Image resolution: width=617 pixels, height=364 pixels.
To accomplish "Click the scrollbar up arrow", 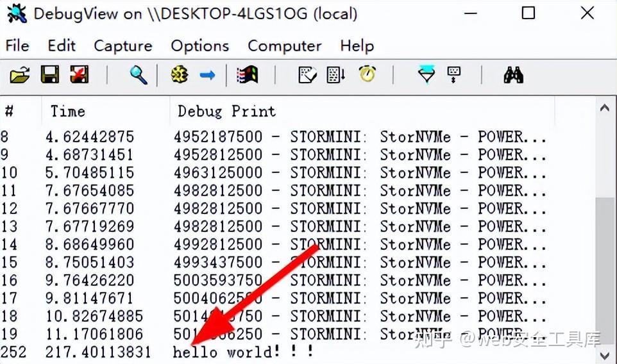I will [605, 108].
